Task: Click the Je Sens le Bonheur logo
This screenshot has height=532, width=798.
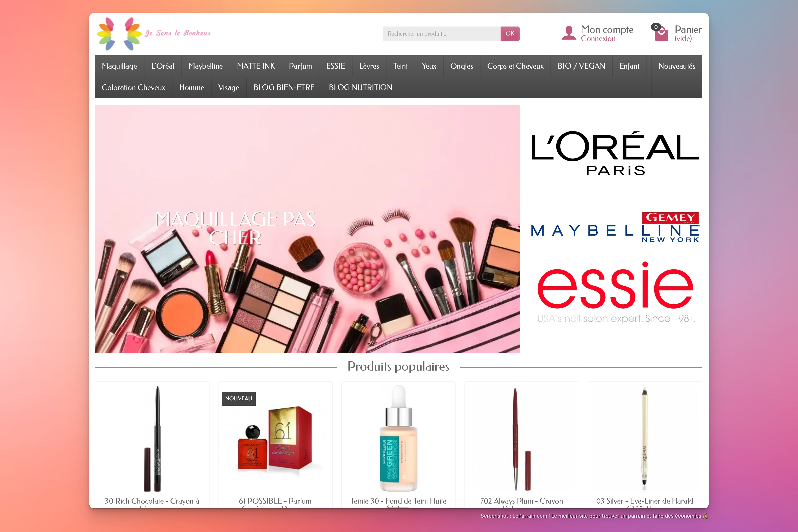Action: click(x=154, y=34)
